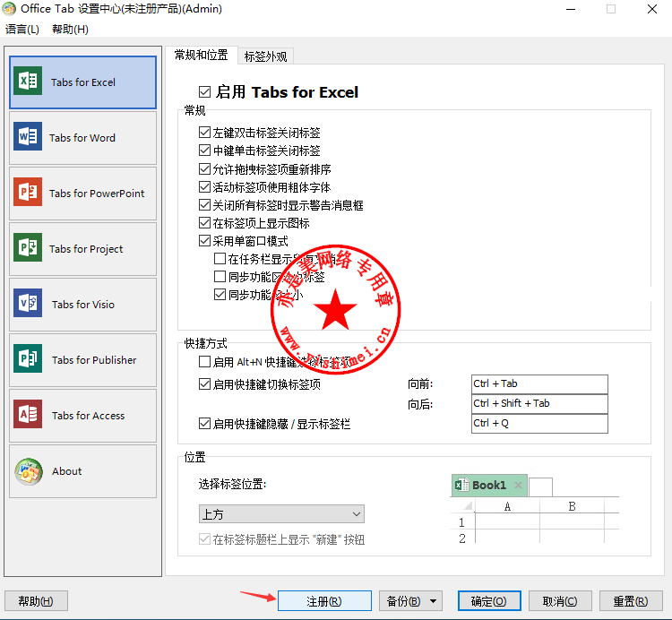Click the new blank tab button beside Book1
This screenshot has width=672, height=620.
pyautogui.click(x=540, y=487)
